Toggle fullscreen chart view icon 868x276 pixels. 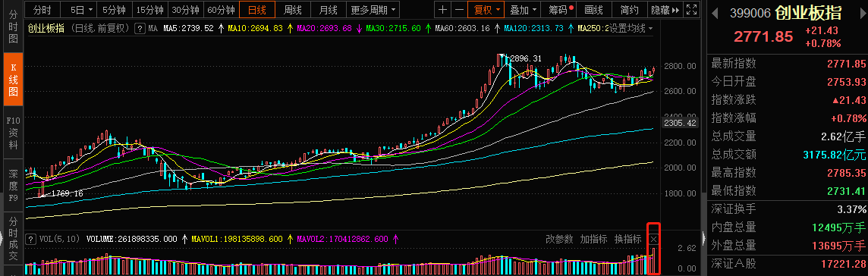tap(691, 9)
